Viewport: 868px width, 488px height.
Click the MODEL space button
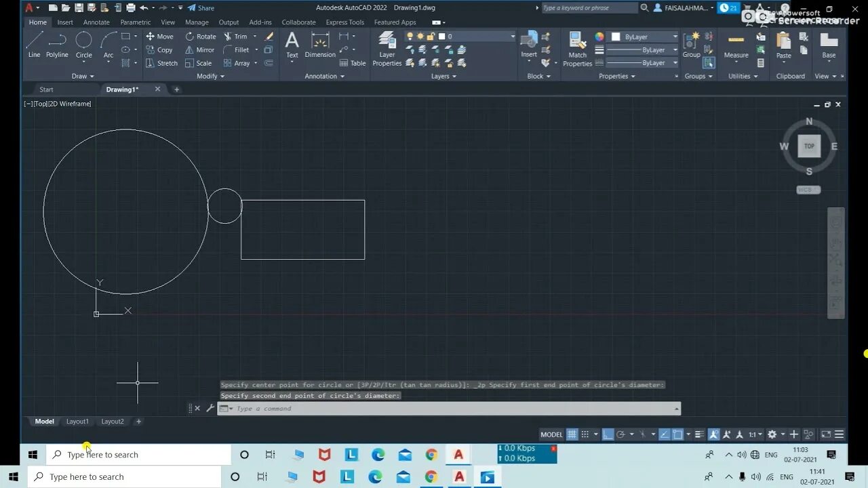click(551, 434)
